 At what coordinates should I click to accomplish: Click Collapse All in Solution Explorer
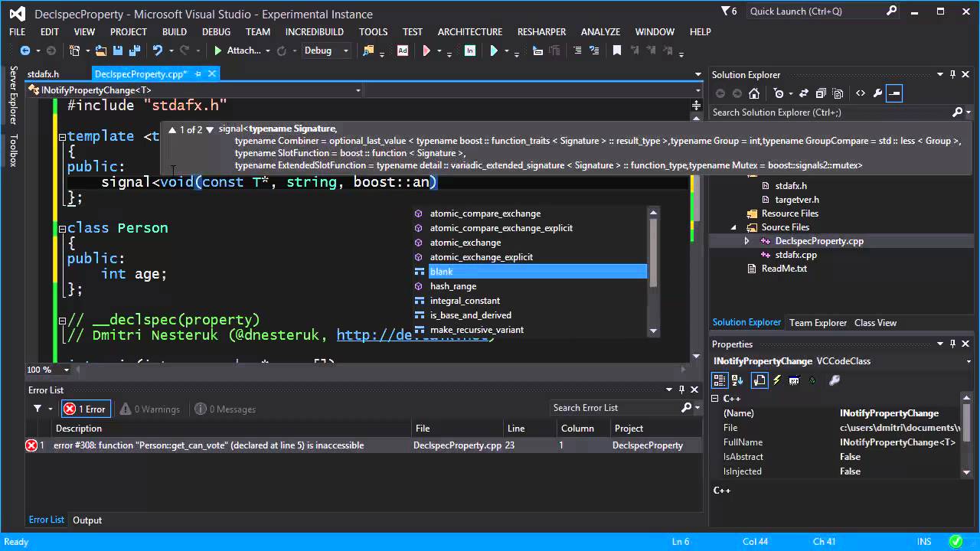(821, 93)
